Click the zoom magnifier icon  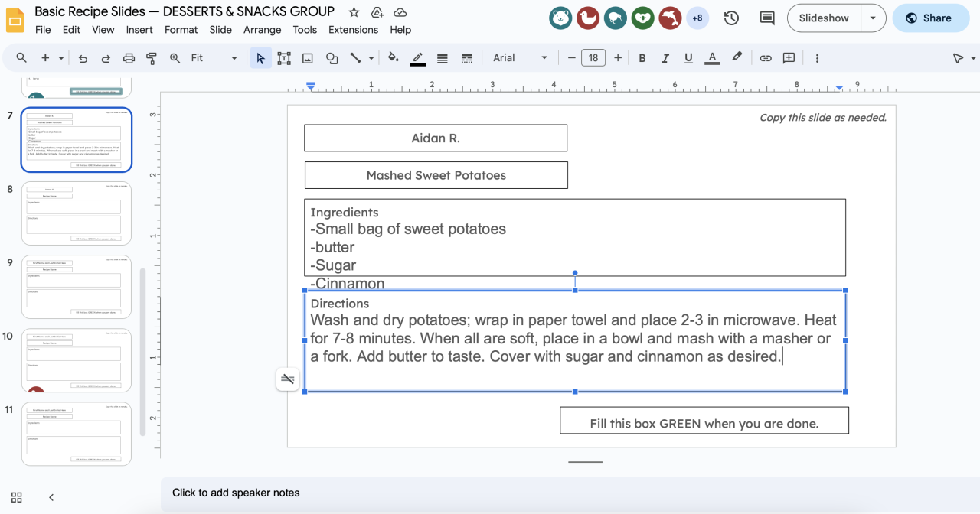pos(175,58)
